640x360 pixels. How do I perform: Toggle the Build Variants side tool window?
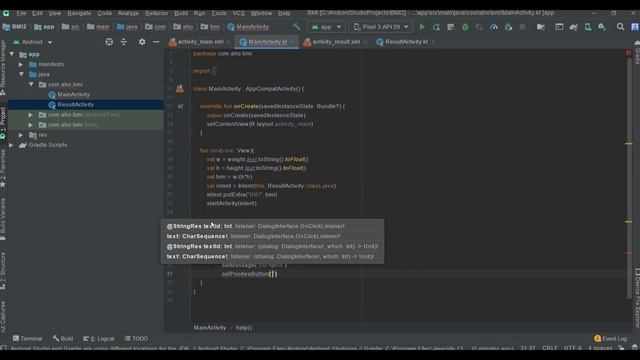(x=3, y=219)
